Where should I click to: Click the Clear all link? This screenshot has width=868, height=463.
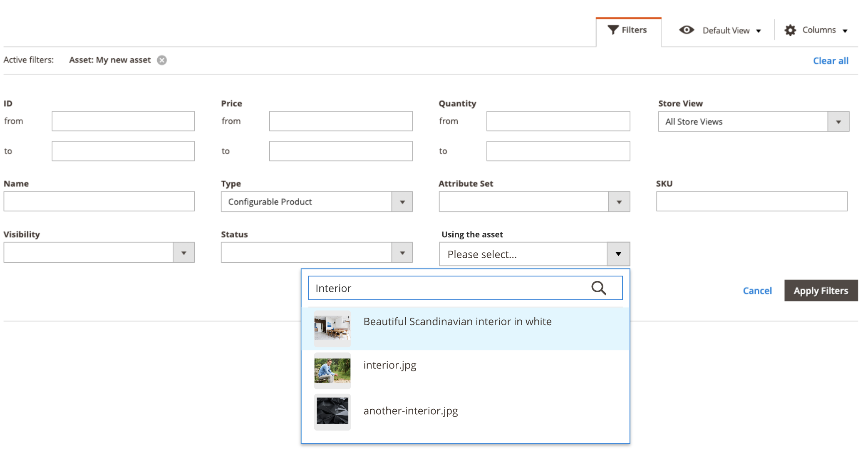(830, 61)
